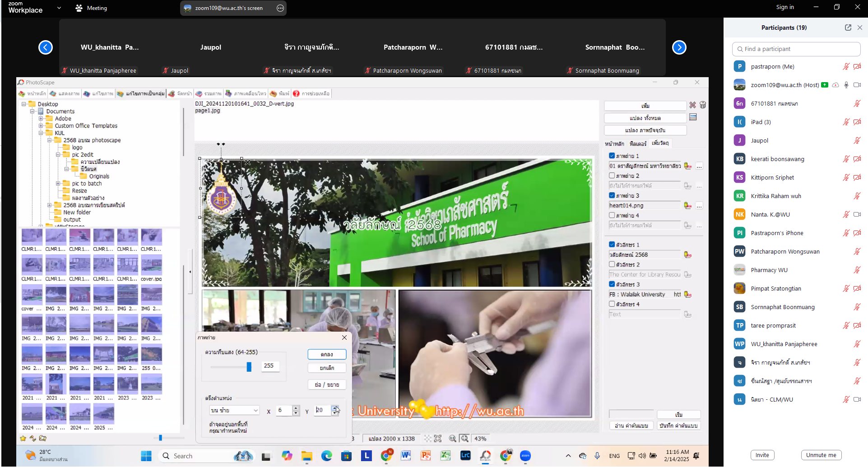Open settings icon next to ตัวอักษร 1 text field

(688, 255)
